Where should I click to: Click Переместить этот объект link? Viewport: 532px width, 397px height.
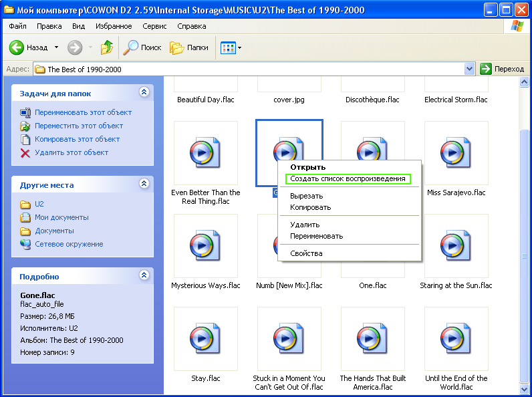pos(79,126)
